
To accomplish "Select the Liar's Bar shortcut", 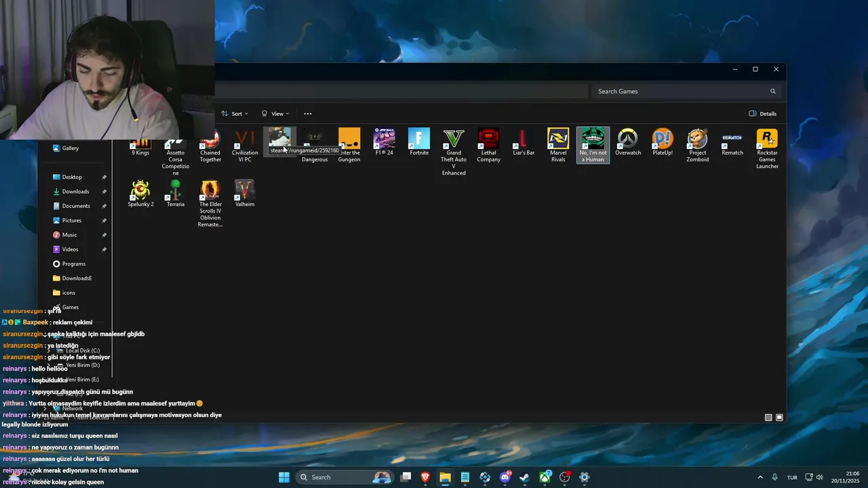I will (524, 142).
